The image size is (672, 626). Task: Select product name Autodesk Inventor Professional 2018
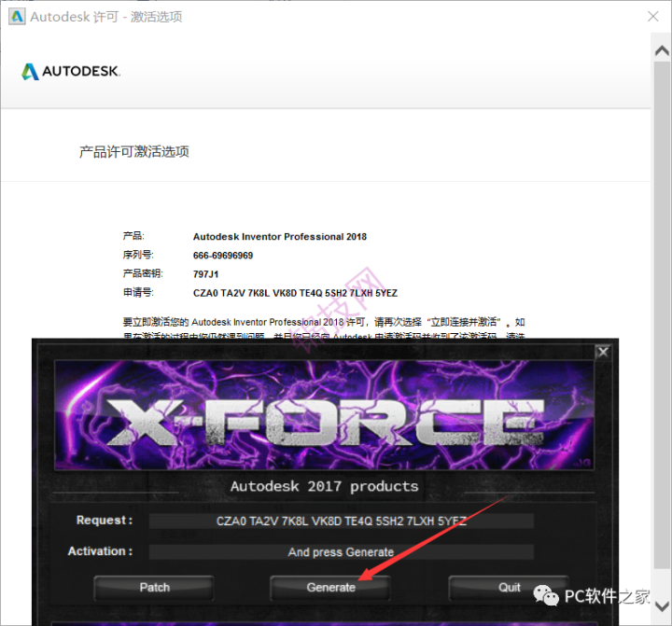(280, 237)
